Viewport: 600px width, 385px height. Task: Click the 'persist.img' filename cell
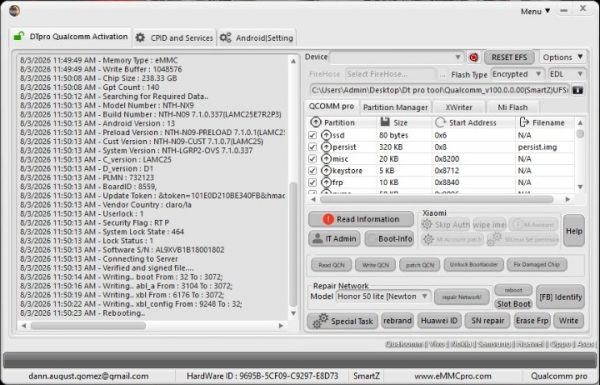[x=537, y=147]
